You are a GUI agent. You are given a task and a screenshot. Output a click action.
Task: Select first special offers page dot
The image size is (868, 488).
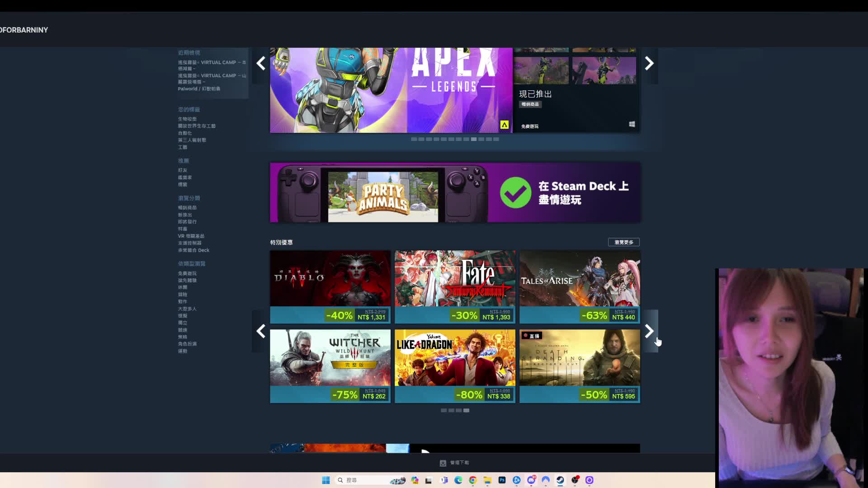coord(443,410)
